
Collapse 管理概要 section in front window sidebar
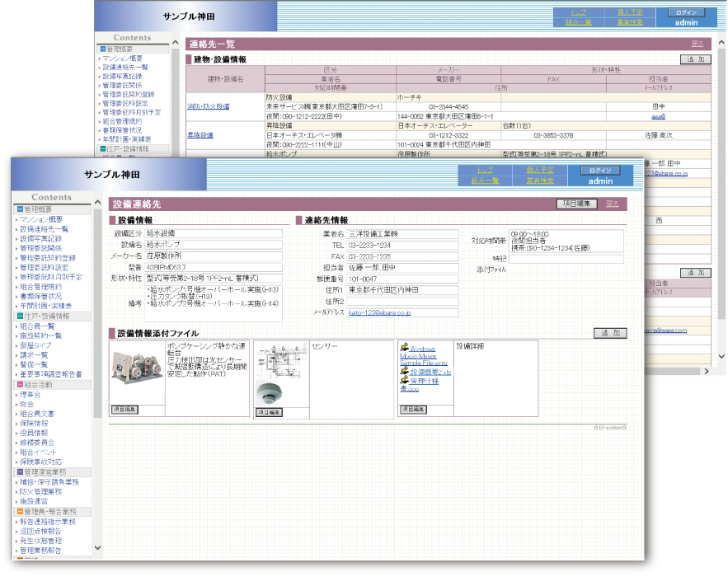point(21,209)
